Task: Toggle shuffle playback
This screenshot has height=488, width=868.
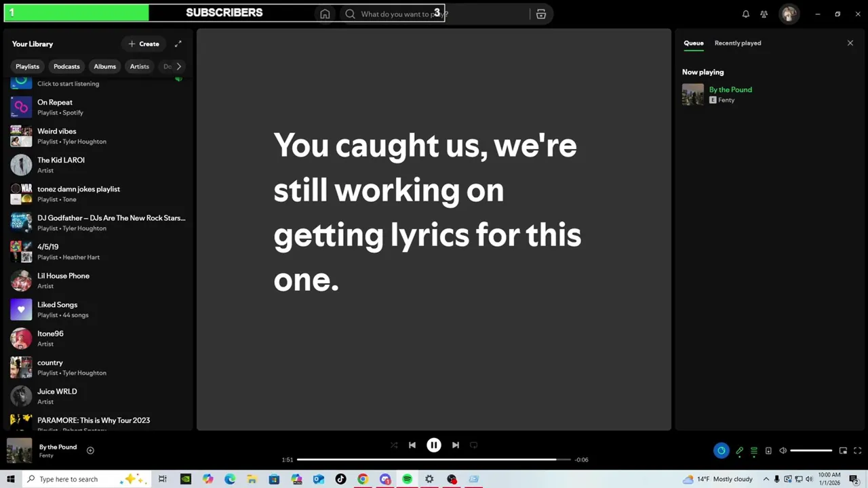Action: 394,445
